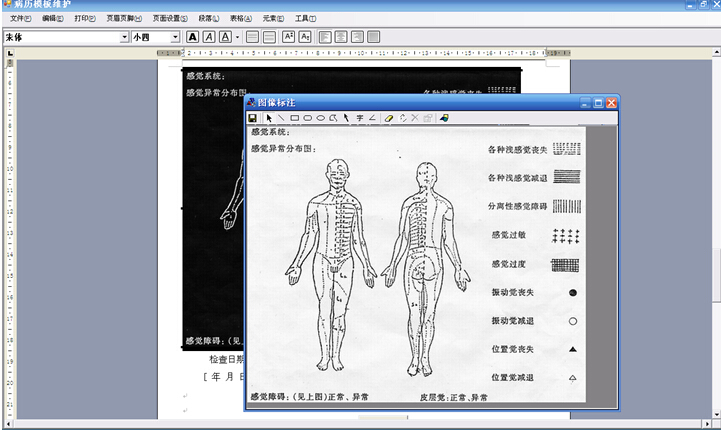
Task: Click the greyed properties icon in annotation toolbar
Action: pos(428,118)
